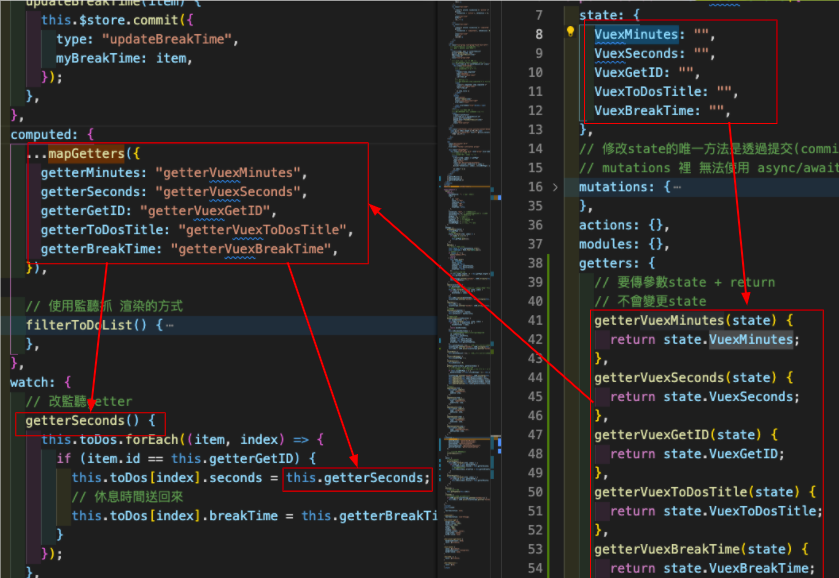Click the folded ellipsis after filterToDoList()
839x578 pixels.
(170, 325)
